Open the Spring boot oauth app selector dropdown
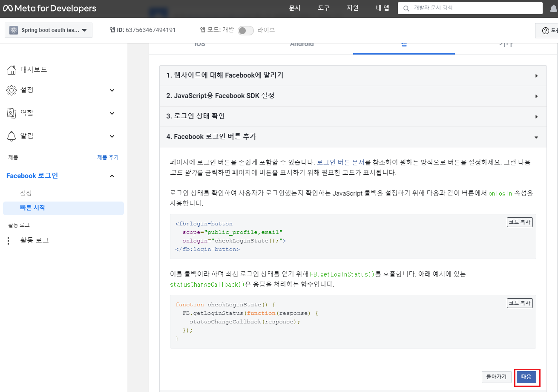558x392 pixels. (x=49, y=30)
